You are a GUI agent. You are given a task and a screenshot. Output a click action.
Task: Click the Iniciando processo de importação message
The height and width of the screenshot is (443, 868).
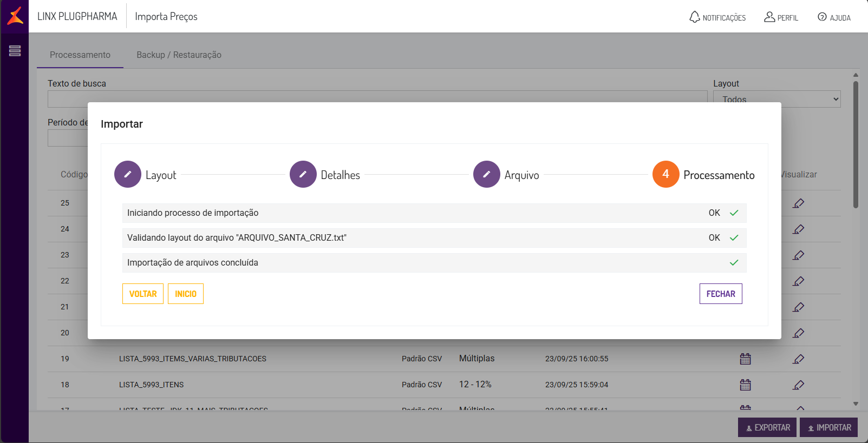pyautogui.click(x=193, y=213)
